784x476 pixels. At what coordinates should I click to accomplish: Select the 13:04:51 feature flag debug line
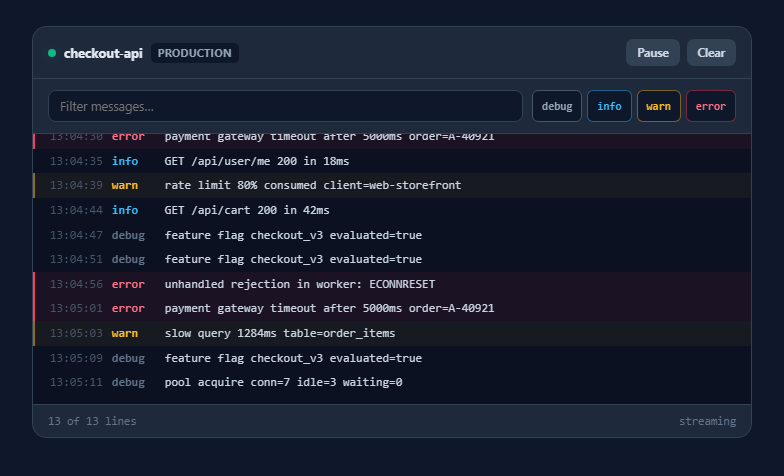pyautogui.click(x=392, y=260)
